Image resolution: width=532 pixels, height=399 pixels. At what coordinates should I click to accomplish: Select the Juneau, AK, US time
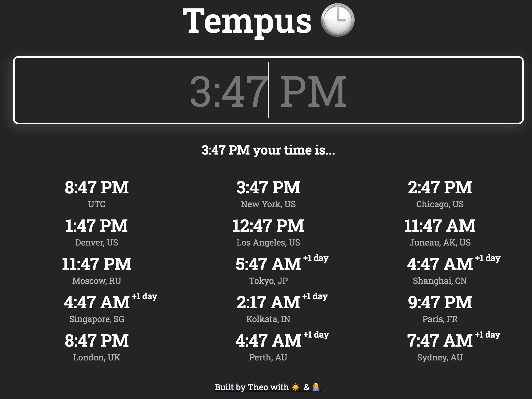click(440, 226)
